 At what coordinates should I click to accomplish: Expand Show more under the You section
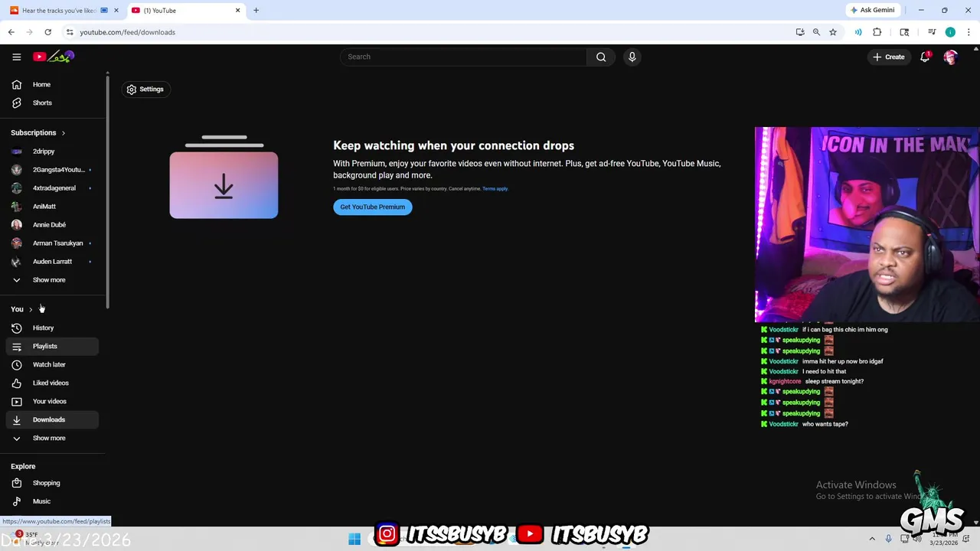(x=50, y=438)
